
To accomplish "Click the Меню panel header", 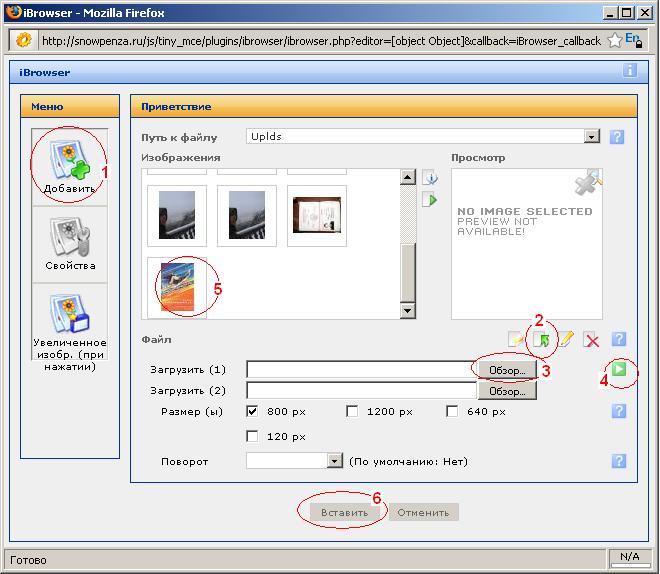I will [x=70, y=106].
